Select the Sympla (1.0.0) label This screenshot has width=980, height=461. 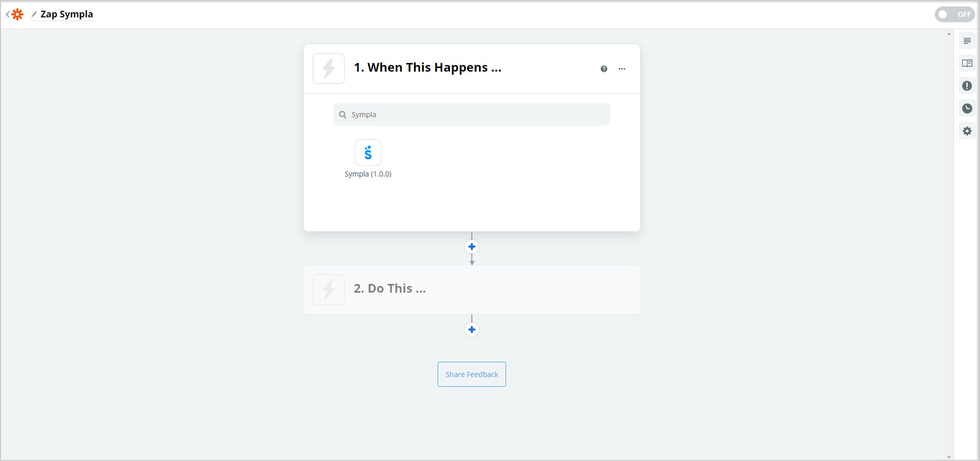click(368, 174)
